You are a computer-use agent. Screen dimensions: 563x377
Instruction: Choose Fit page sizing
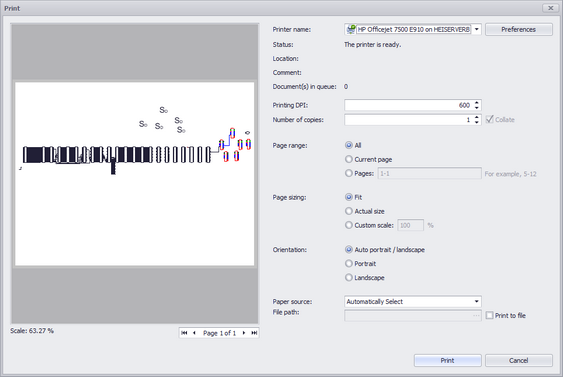coord(349,197)
